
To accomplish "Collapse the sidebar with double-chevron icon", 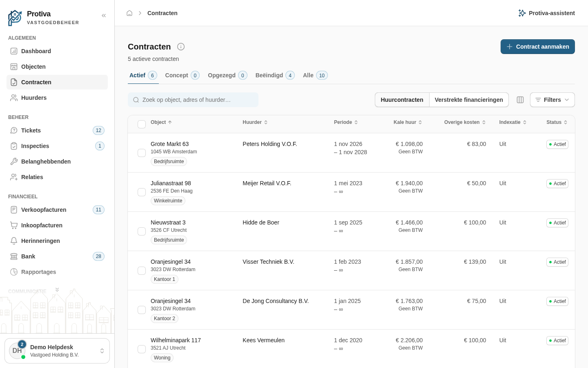I will pos(104,16).
